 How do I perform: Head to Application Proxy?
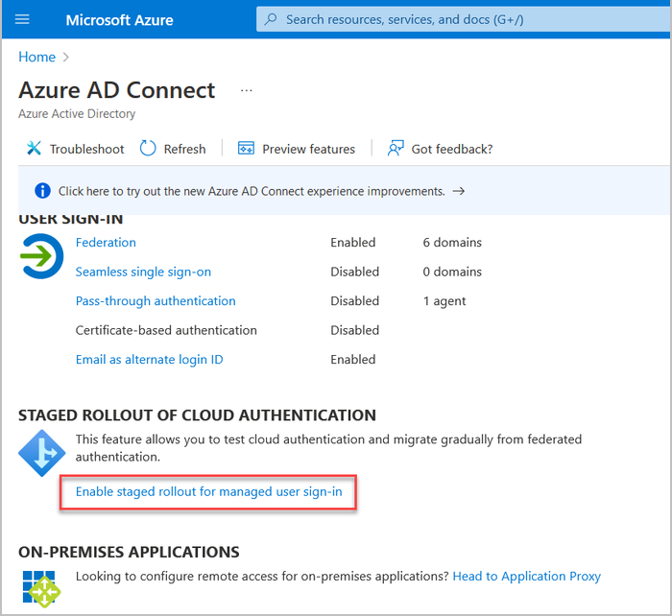point(527,577)
